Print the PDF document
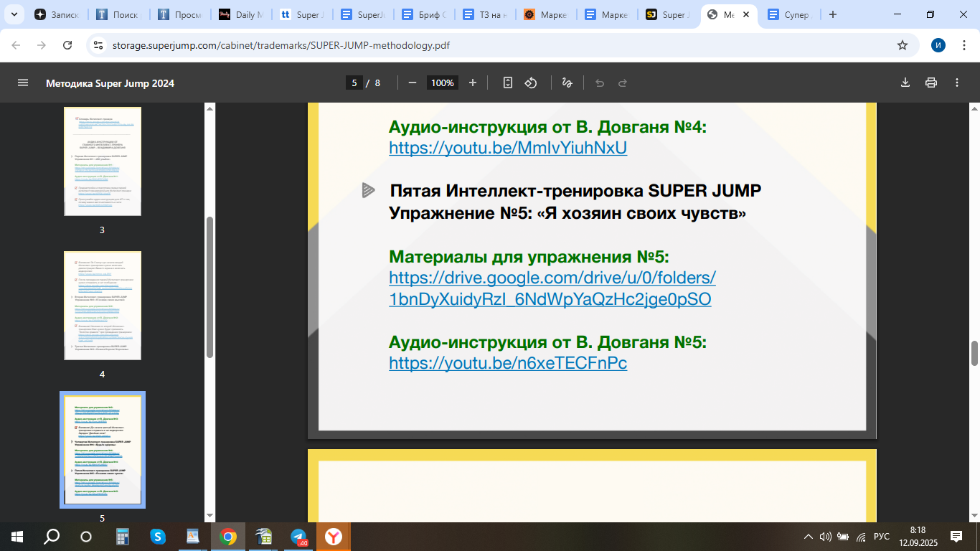The width and height of the screenshot is (980, 551). click(931, 83)
